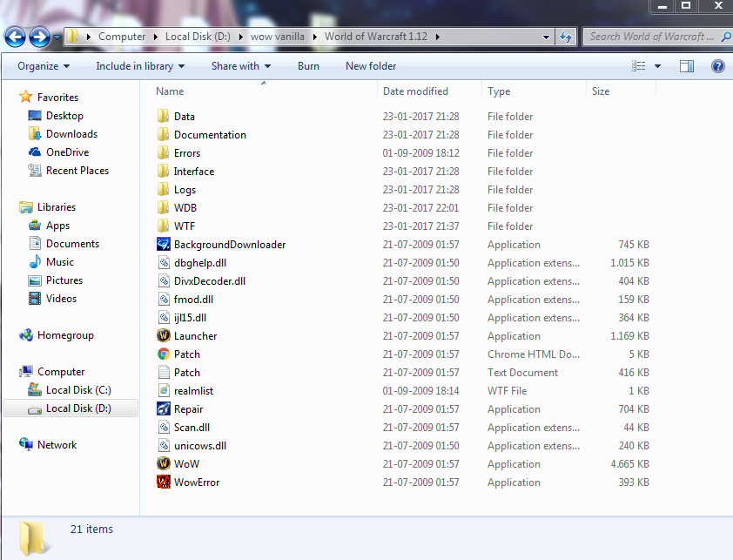Open Local Disk (C:) in navigation pane
The height and width of the screenshot is (560, 733).
(78, 389)
